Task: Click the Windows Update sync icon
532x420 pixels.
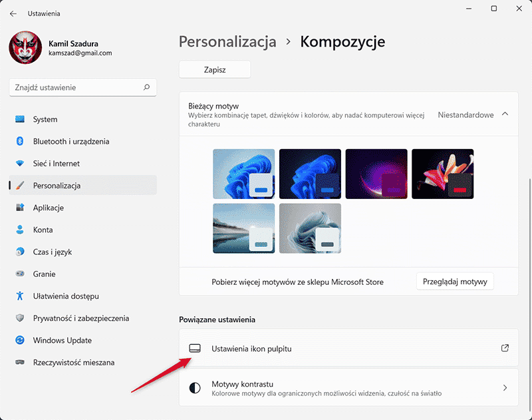Action: pos(20,340)
